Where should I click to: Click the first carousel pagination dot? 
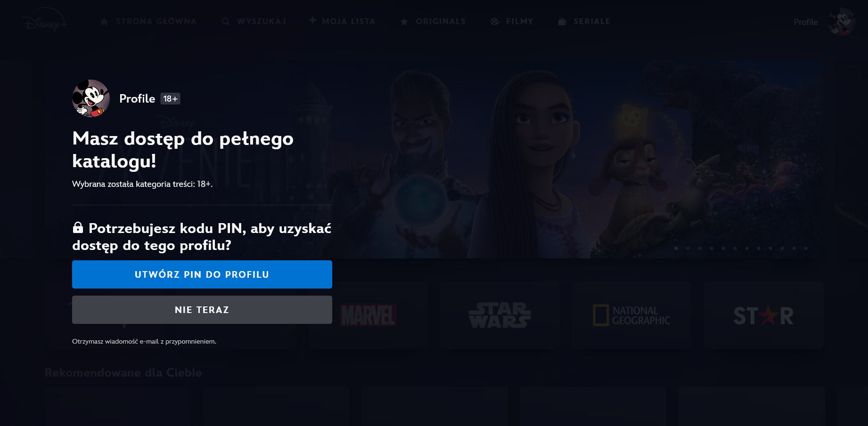[676, 248]
